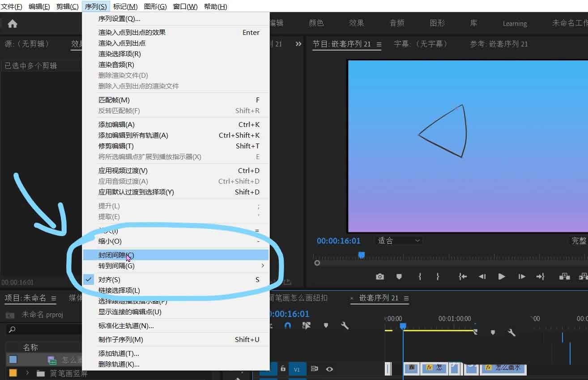The image size is (588, 380).
Task: Open the Project panel menu icon
Action: 54,298
